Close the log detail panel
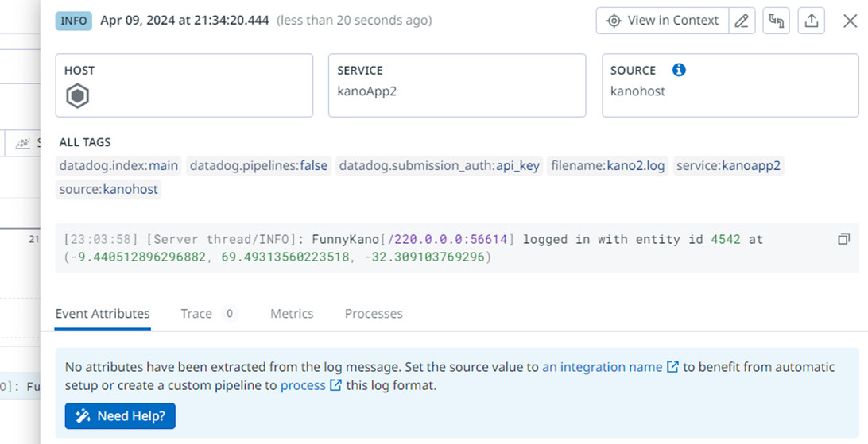 click(850, 21)
